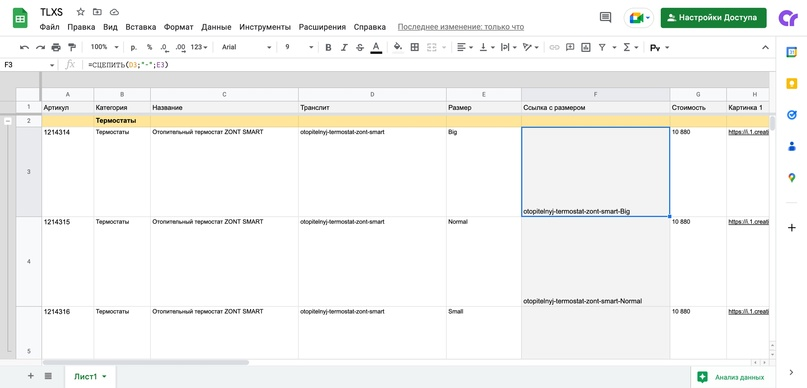The height and width of the screenshot is (388, 807).
Task: Click the insert link icon
Action: pos(554,47)
